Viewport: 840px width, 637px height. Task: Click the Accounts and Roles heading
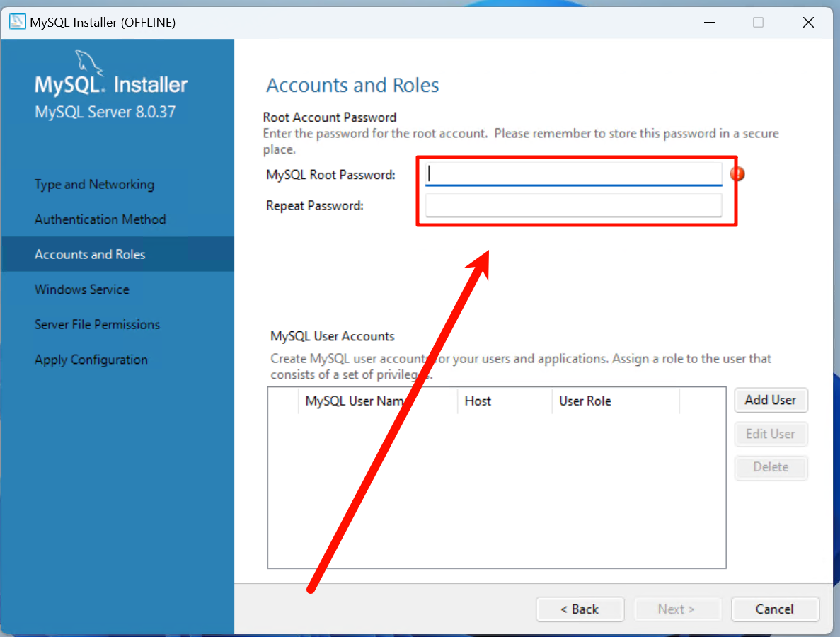(352, 85)
